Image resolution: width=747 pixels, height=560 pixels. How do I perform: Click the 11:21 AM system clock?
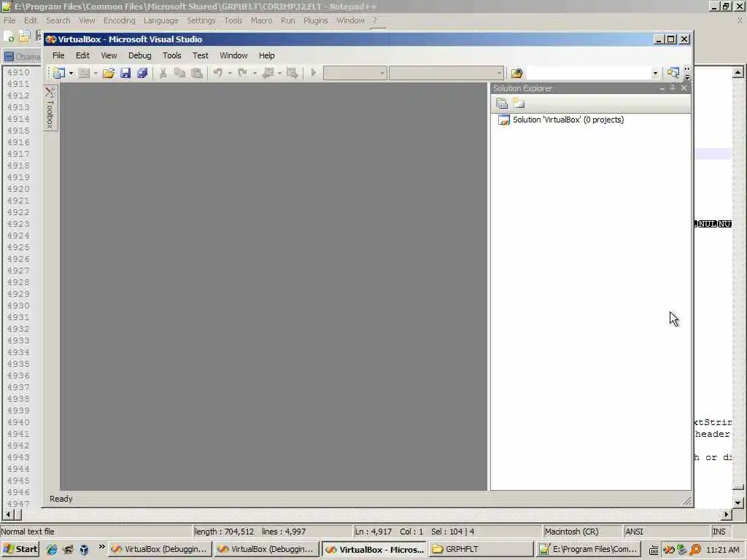point(723,550)
